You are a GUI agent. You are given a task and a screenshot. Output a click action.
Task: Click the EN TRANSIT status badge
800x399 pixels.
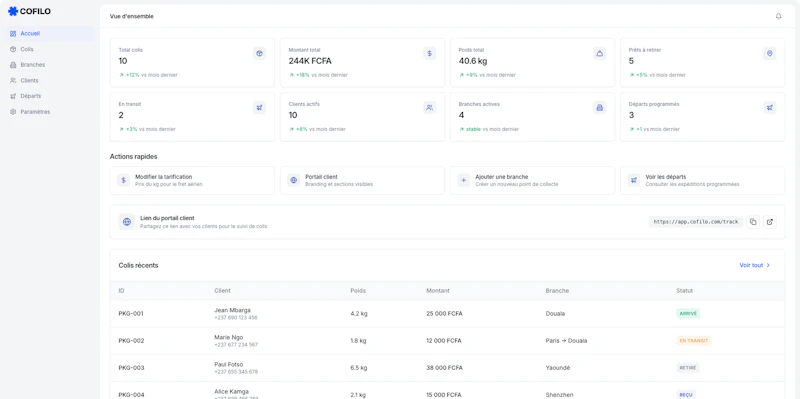pyautogui.click(x=693, y=341)
